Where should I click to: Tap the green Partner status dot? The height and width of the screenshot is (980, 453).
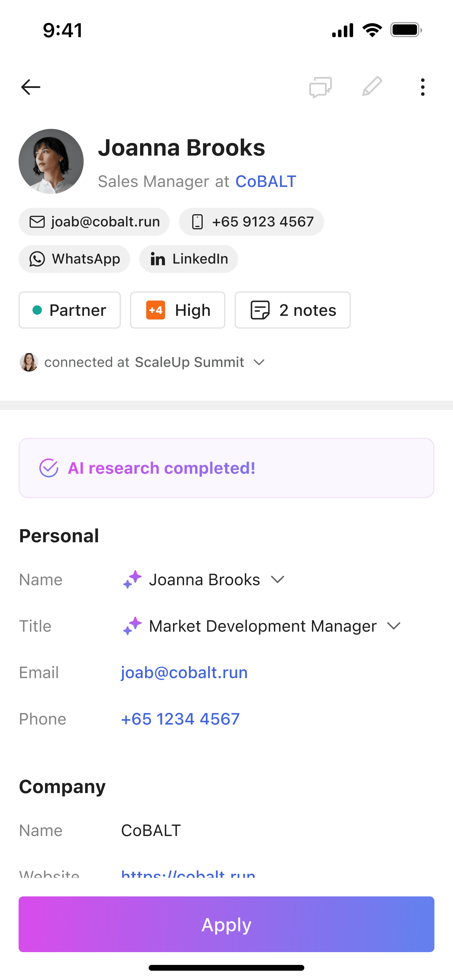point(37,310)
